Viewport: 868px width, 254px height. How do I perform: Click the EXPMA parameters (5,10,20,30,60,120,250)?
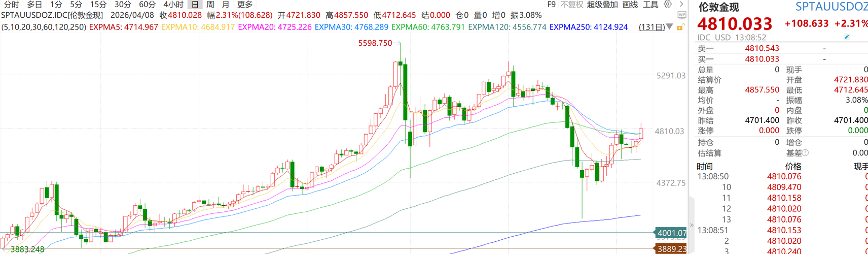point(44,27)
